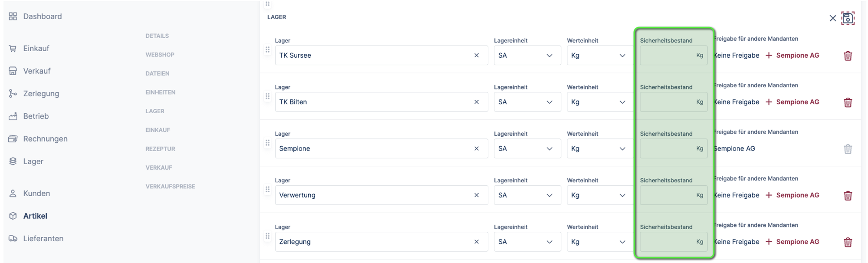Viewport: 868px width, 263px height.
Task: Go to Dashboard in sidebar
Action: (42, 16)
